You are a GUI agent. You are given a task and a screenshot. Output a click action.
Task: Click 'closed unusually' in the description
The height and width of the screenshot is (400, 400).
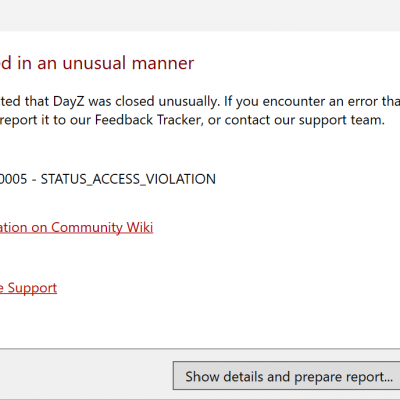167,101
